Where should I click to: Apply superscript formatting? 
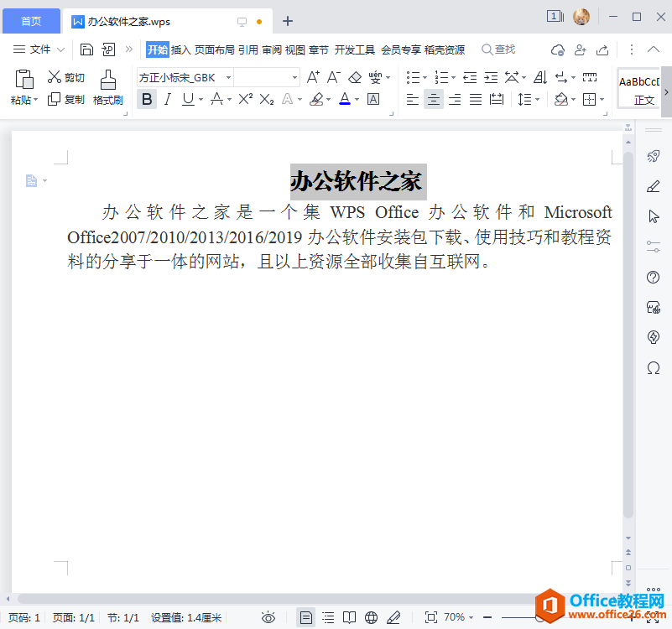click(x=246, y=100)
